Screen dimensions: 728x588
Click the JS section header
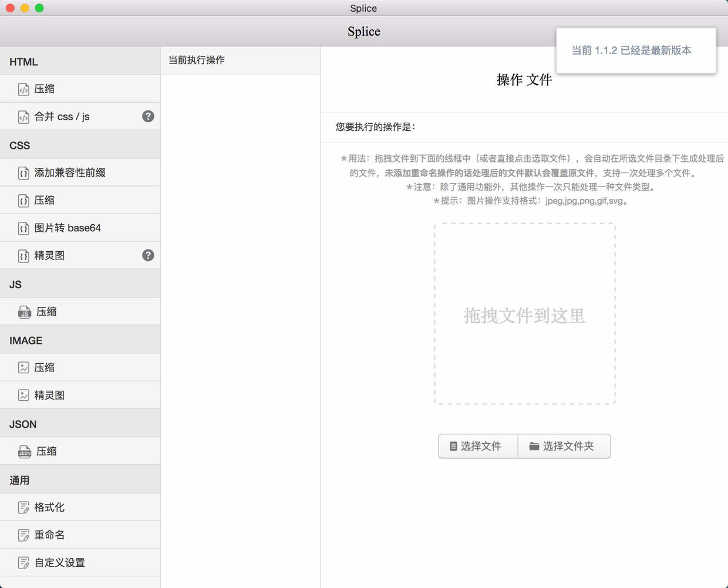pos(80,284)
